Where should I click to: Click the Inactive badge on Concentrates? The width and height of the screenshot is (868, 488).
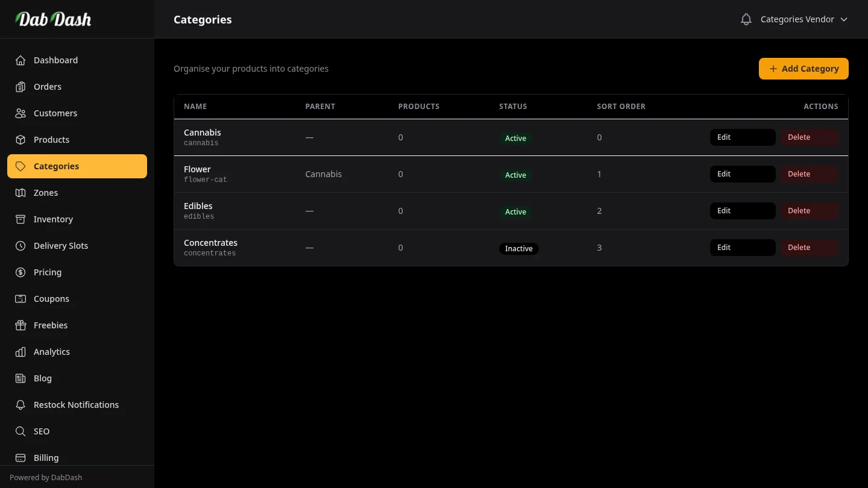518,248
